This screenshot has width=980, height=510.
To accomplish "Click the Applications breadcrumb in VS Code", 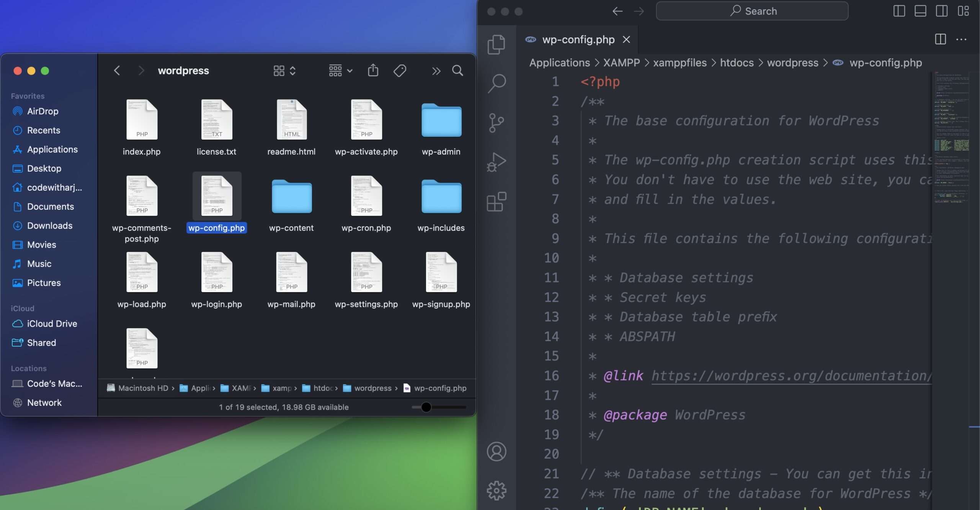I will pyautogui.click(x=559, y=63).
